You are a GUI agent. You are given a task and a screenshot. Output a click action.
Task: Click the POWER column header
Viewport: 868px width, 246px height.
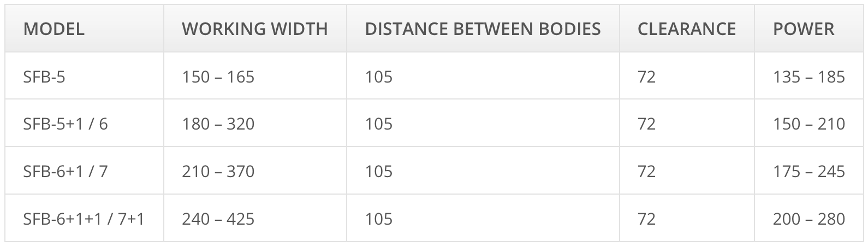[x=804, y=29]
